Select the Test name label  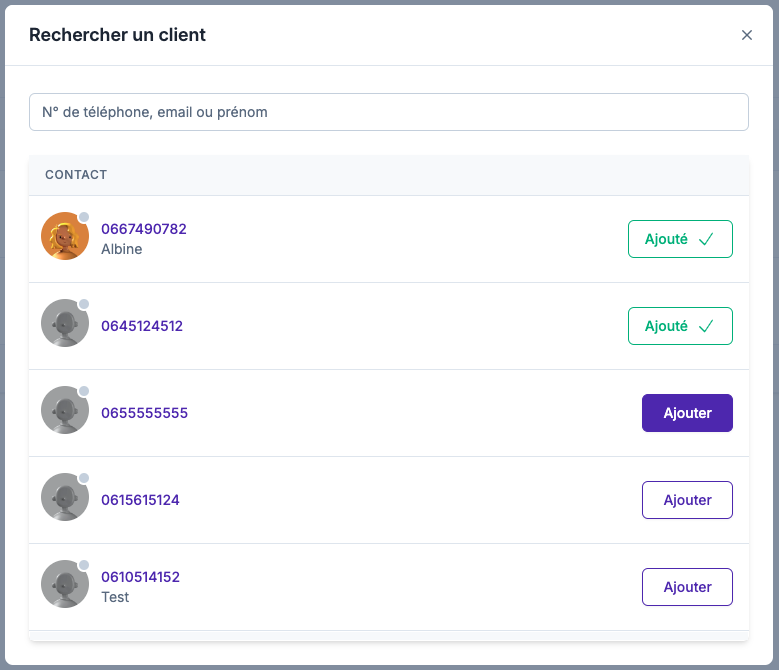[115, 597]
